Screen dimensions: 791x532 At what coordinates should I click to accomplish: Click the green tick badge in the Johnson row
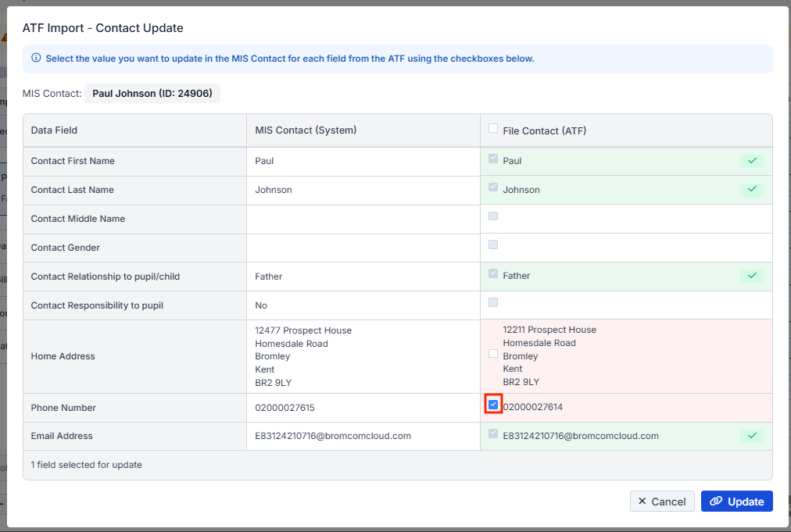[x=752, y=190]
